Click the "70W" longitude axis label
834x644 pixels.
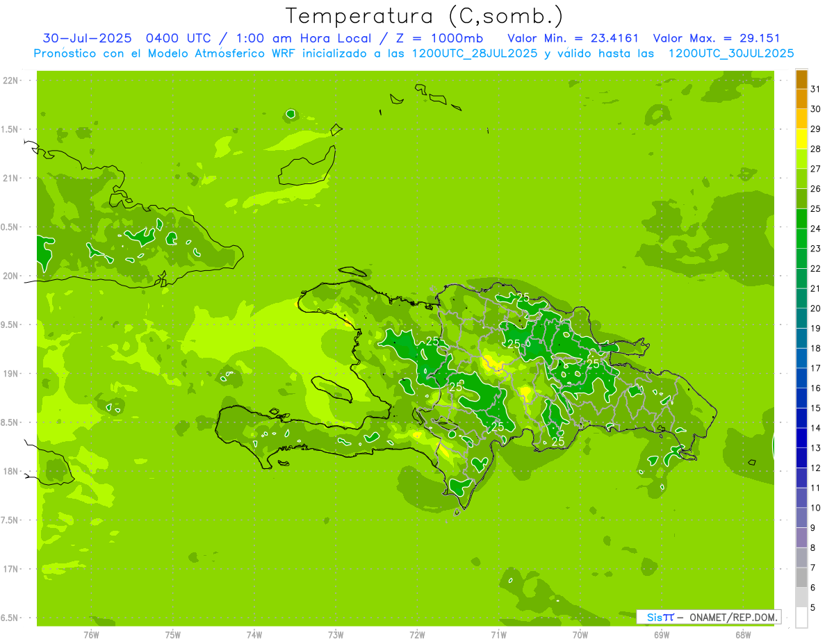[580, 635]
